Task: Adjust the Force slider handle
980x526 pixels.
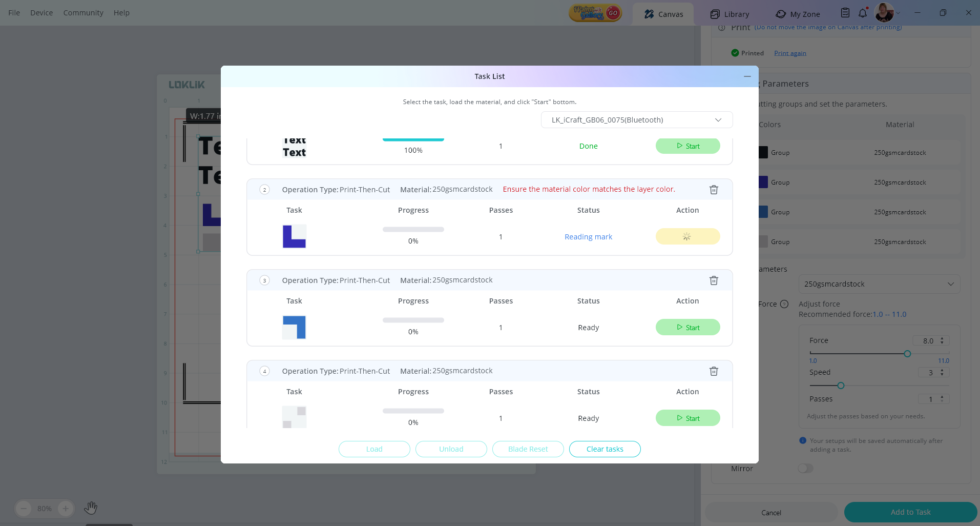Action: point(907,354)
